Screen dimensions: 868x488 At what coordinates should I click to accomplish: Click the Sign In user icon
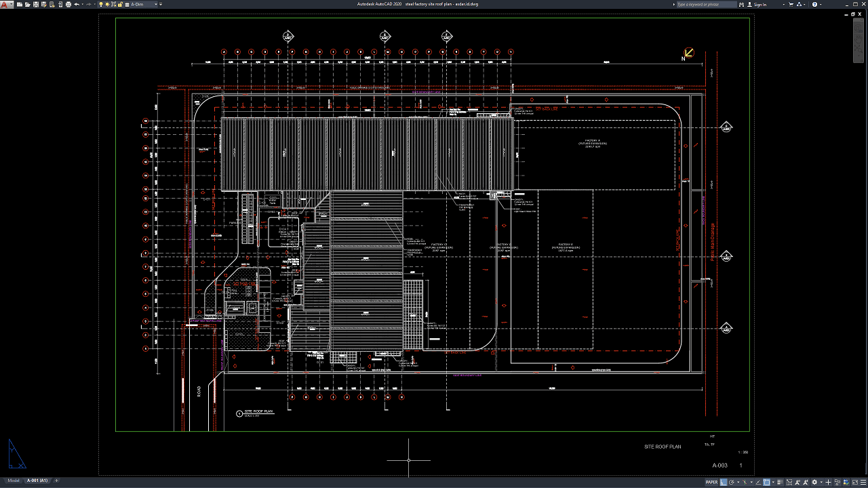tap(749, 4)
